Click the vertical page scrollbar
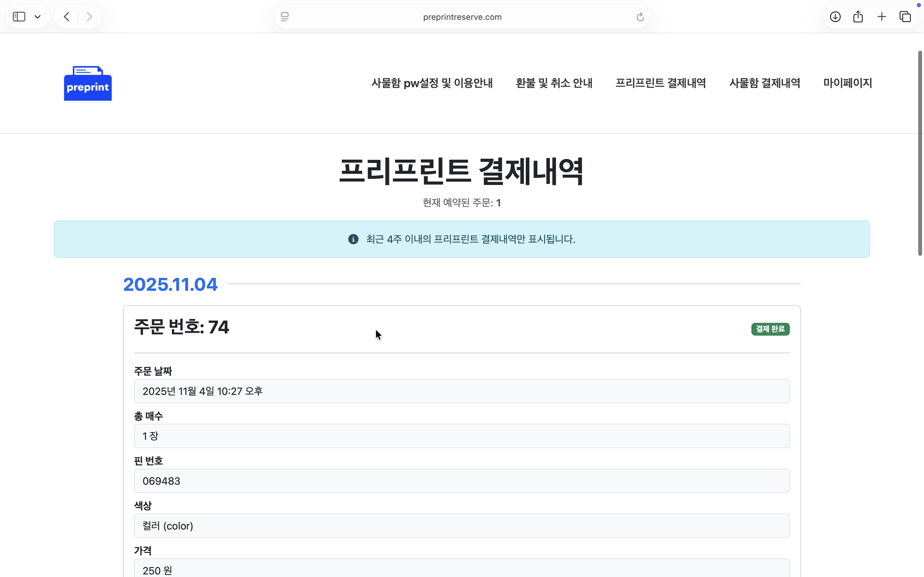 (919, 153)
